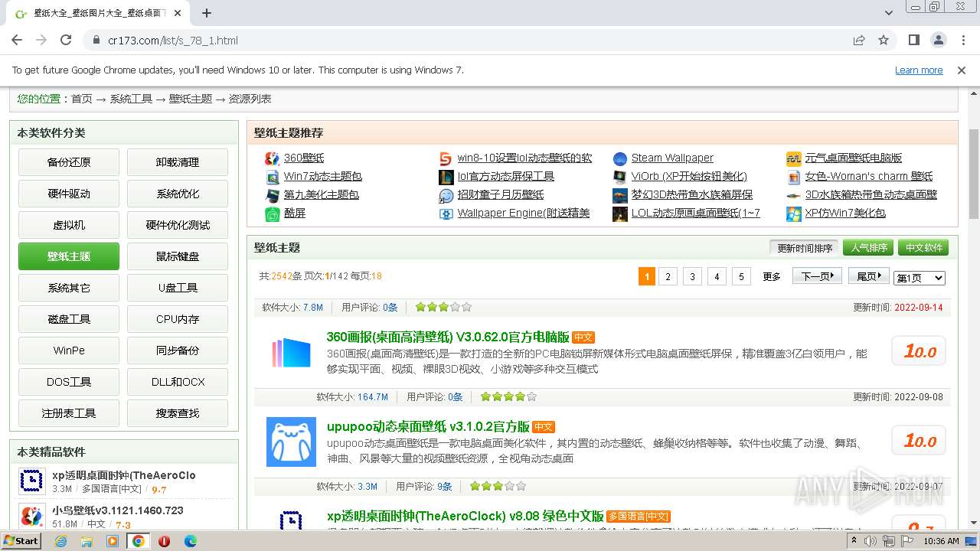Open the 注册表工具 category
The image size is (980, 551).
click(69, 413)
